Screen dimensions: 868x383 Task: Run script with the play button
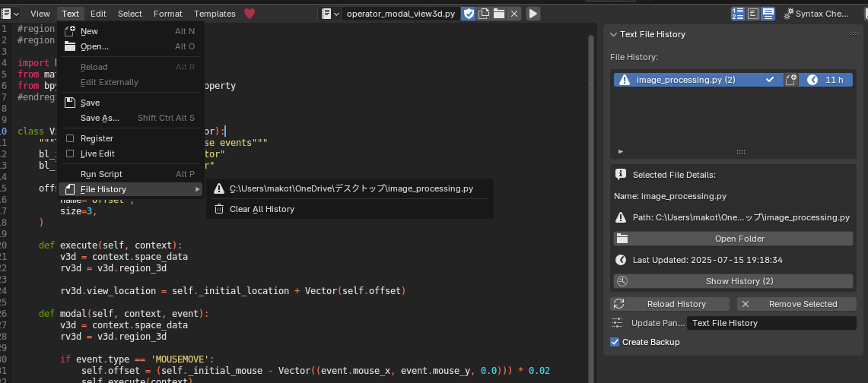click(x=533, y=14)
